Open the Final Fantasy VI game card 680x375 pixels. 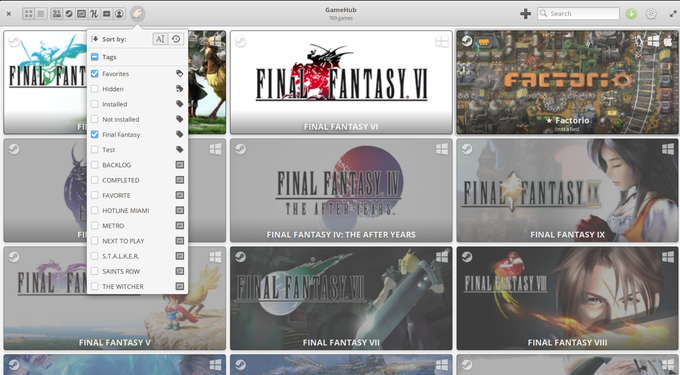point(341,82)
